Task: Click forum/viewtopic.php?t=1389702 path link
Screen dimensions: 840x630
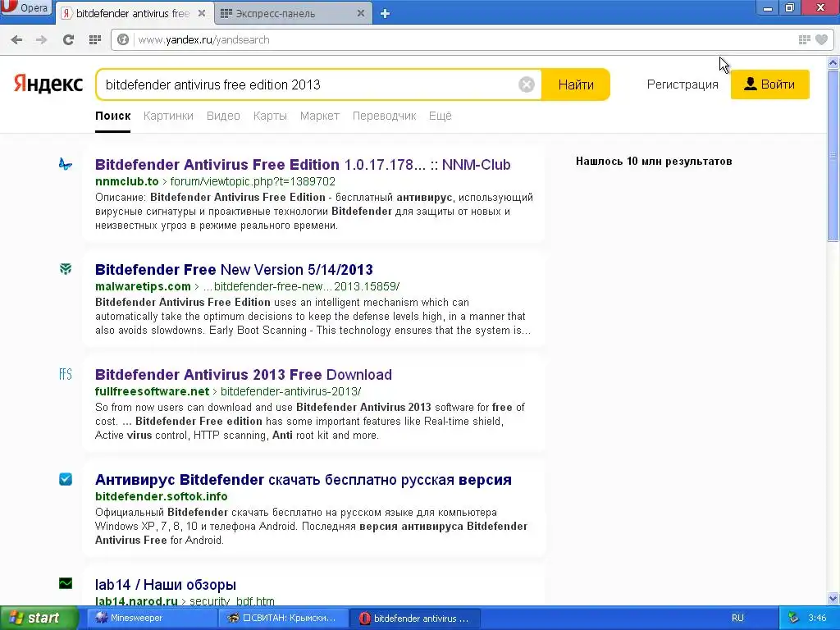Action: [253, 181]
